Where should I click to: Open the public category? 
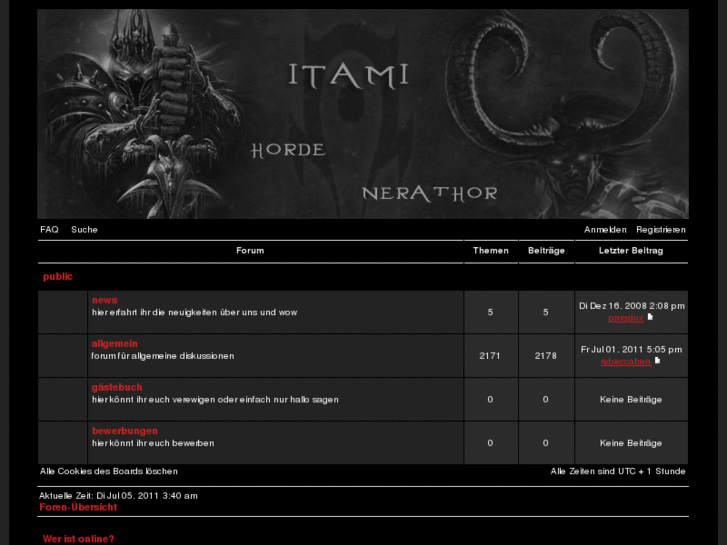58,276
